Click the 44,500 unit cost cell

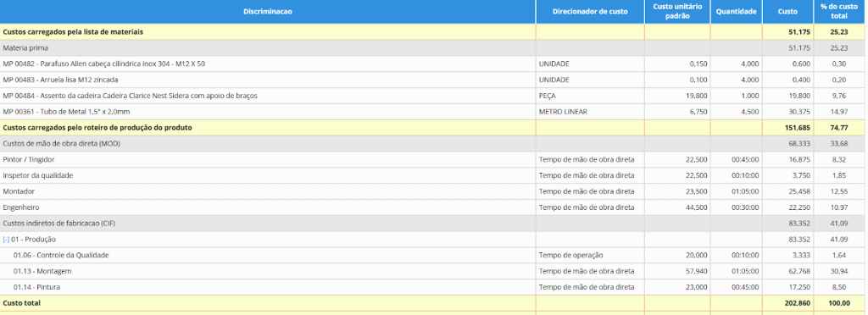point(677,207)
